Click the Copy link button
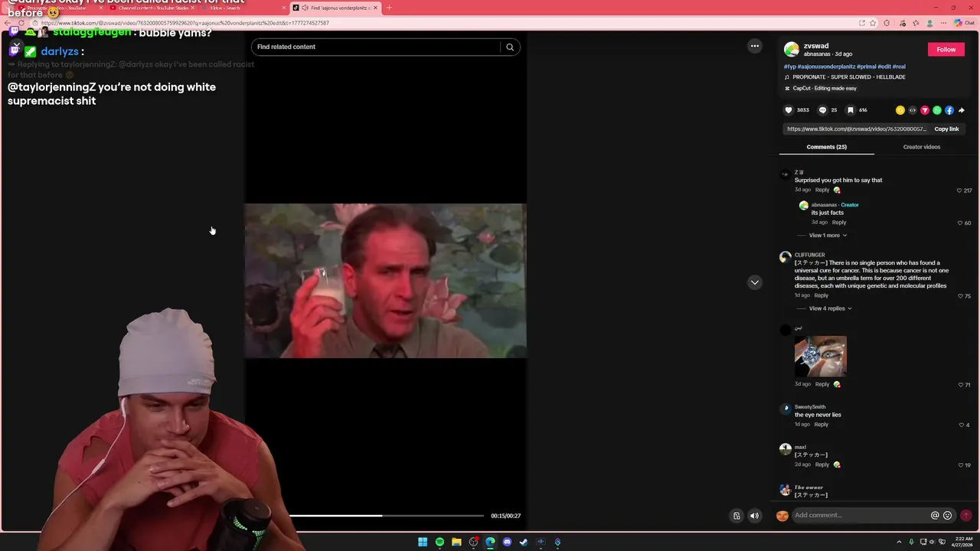 click(946, 129)
